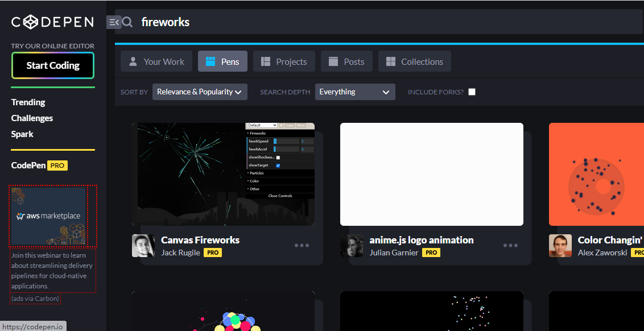Click the Start Coding button
Screen dimensions: 644x331
(53, 65)
